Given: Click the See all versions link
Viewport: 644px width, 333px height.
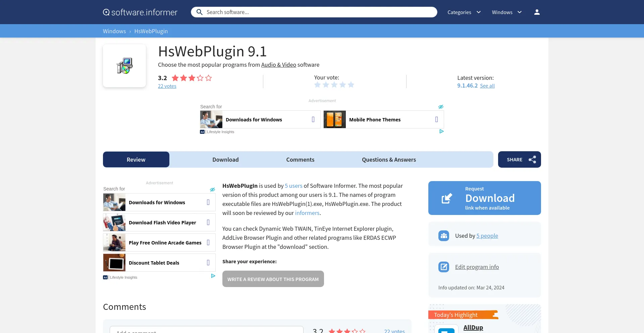Looking at the screenshot, I should click(487, 86).
